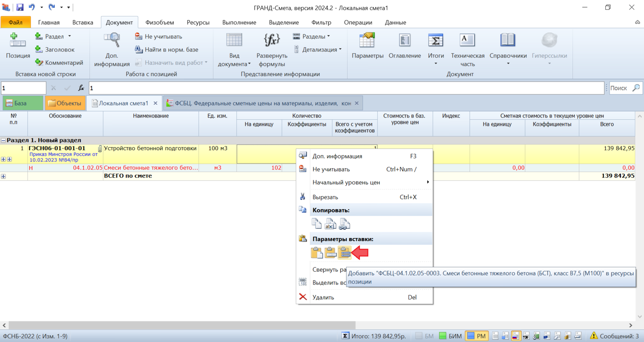Viewport: 644px width, 342px height.
Task: Open Техническая часть
Action: tap(468, 49)
